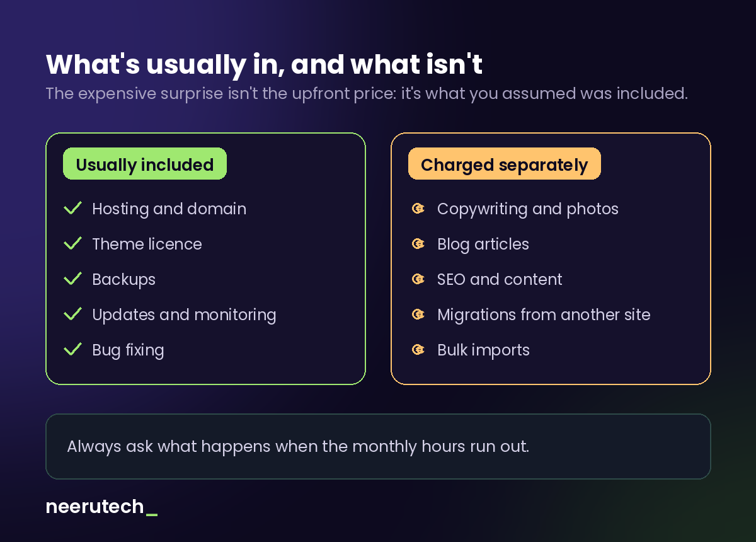Click the green underscore cursor after neerutech
Image resolution: width=756 pixels, height=542 pixels.
152,515
